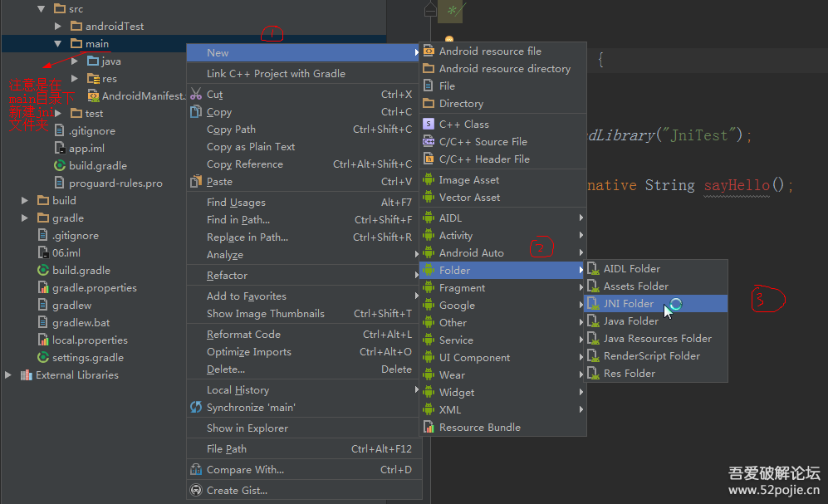Open the New submenu item
The width and height of the screenshot is (828, 504).
304,53
